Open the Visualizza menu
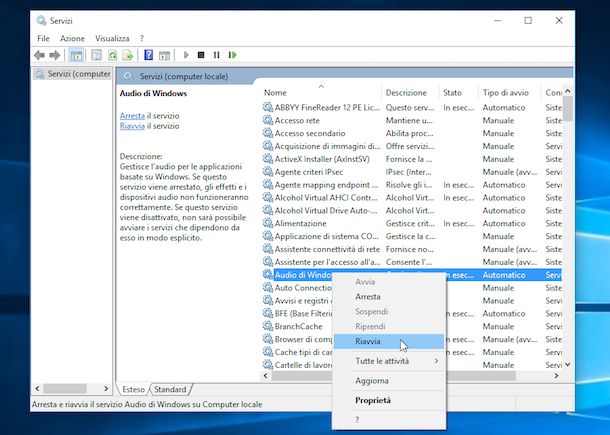This screenshot has height=435, width=610. [112, 39]
